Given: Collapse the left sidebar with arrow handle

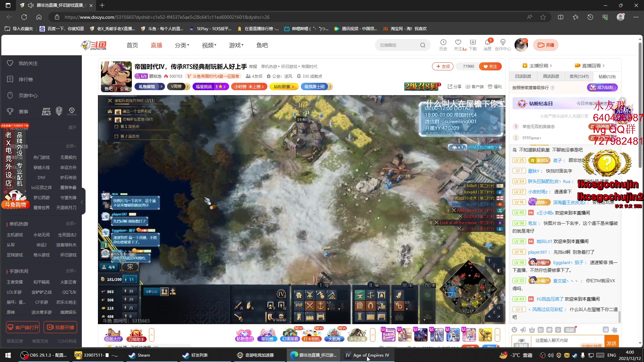Looking at the screenshot, I should (x=82, y=202).
